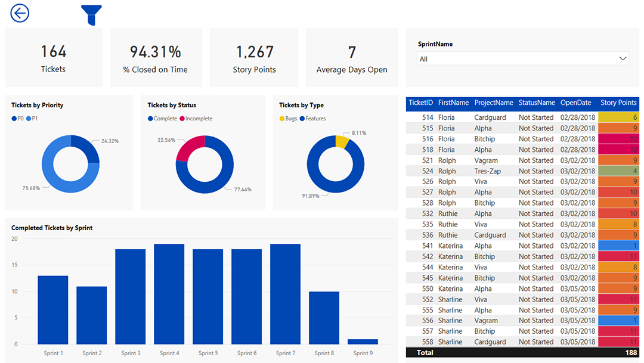Click Rolph name in row 527
The width and height of the screenshot is (644, 363).
(x=447, y=192)
